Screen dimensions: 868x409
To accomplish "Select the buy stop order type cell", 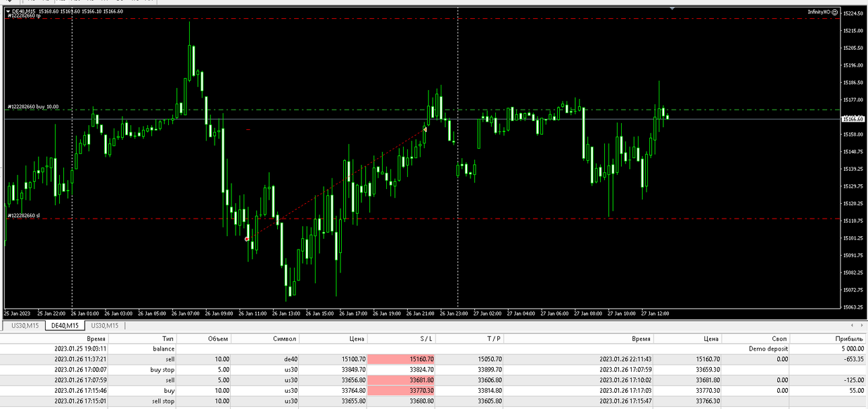I will point(162,369).
